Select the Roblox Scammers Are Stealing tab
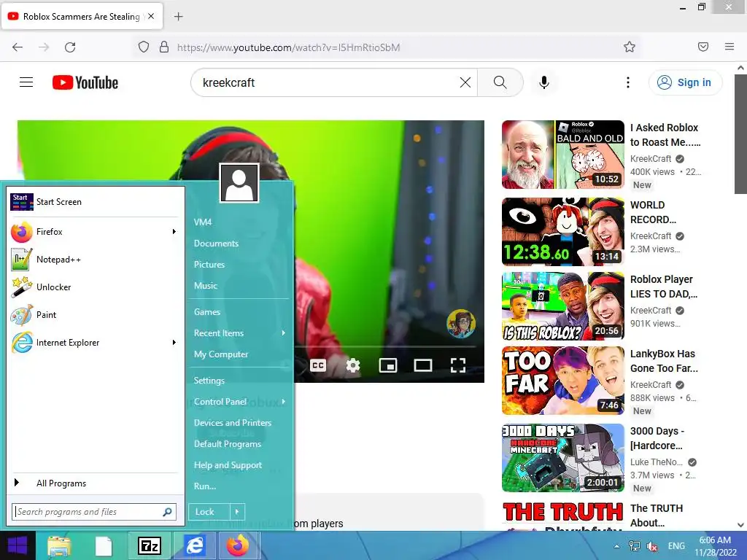 pos(82,17)
